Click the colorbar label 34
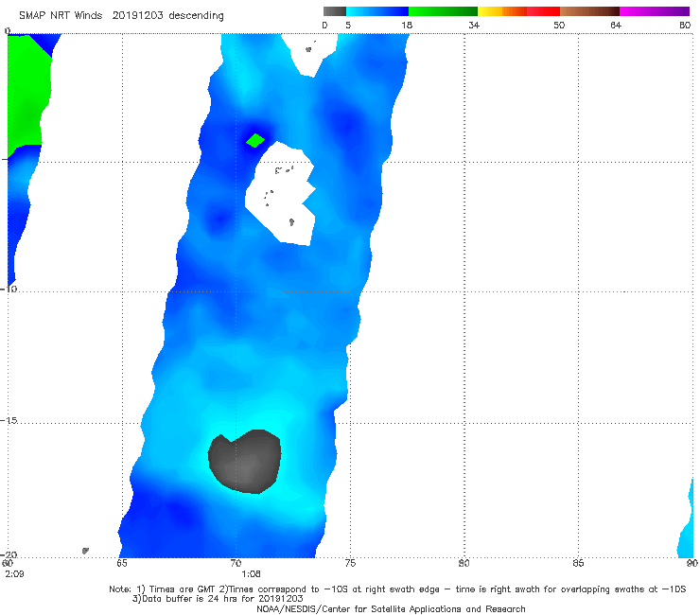This screenshot has width=700, height=615. [x=474, y=25]
